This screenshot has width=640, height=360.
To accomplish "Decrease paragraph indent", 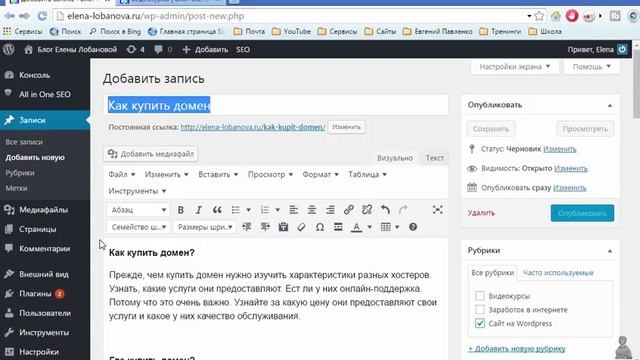I will pos(247,227).
